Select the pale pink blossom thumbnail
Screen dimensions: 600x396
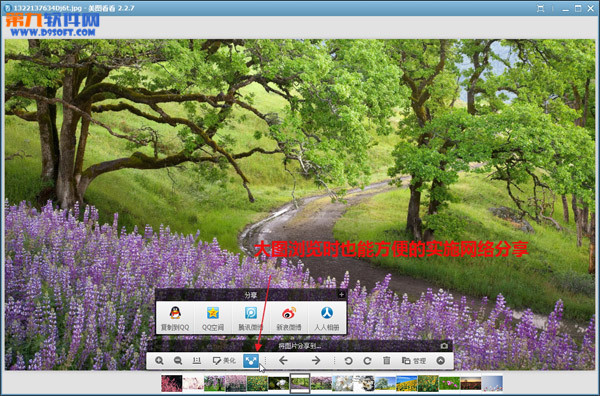point(193,383)
